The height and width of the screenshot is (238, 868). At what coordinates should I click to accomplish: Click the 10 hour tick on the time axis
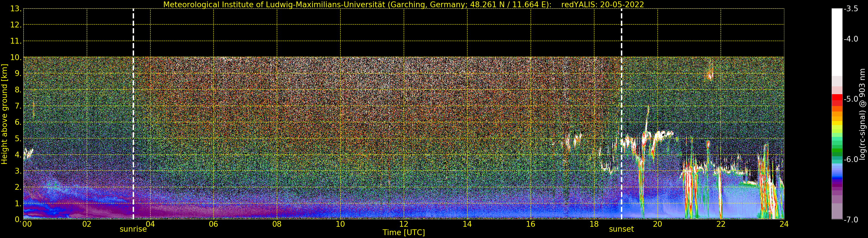[x=340, y=224]
